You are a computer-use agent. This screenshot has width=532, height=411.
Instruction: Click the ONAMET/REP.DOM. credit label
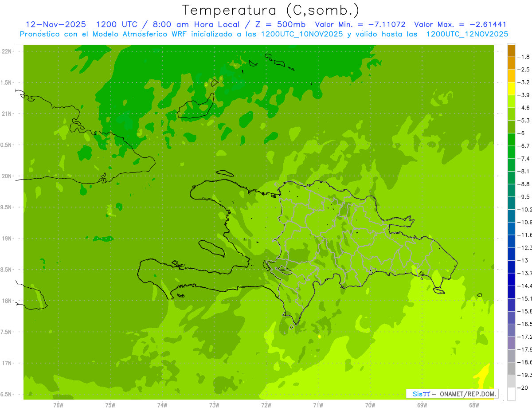tap(468, 394)
